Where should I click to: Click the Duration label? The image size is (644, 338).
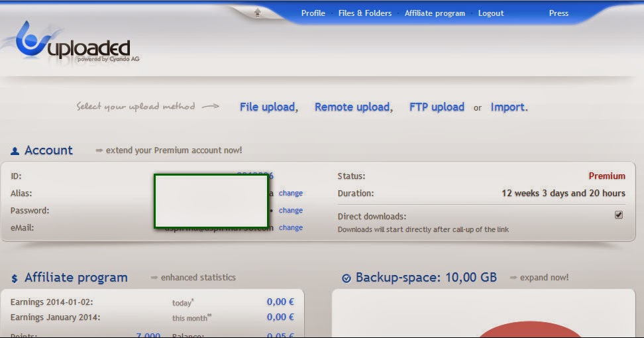(356, 194)
